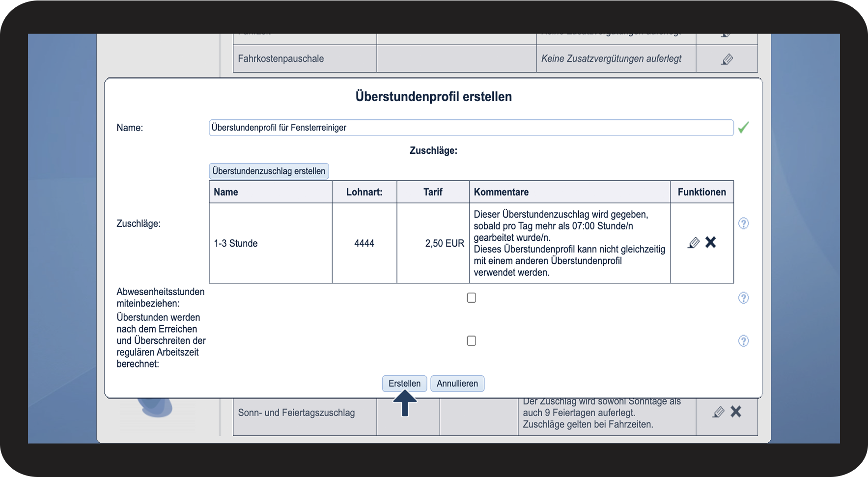Screen dimensions: 868x477
Task: Edit the Fahrkostenpauschale row with pencil icon
Action: [727, 59]
